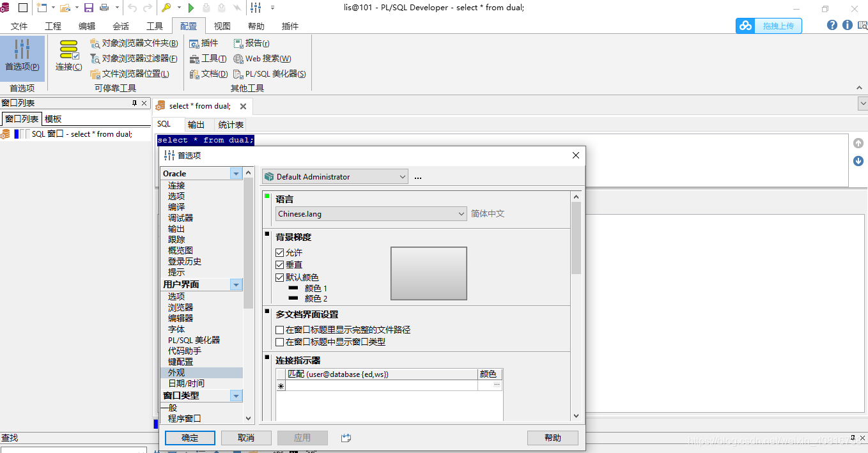Toggle the 允许 checkbox under 背景梯度
The width and height of the screenshot is (868, 453).
pos(280,253)
